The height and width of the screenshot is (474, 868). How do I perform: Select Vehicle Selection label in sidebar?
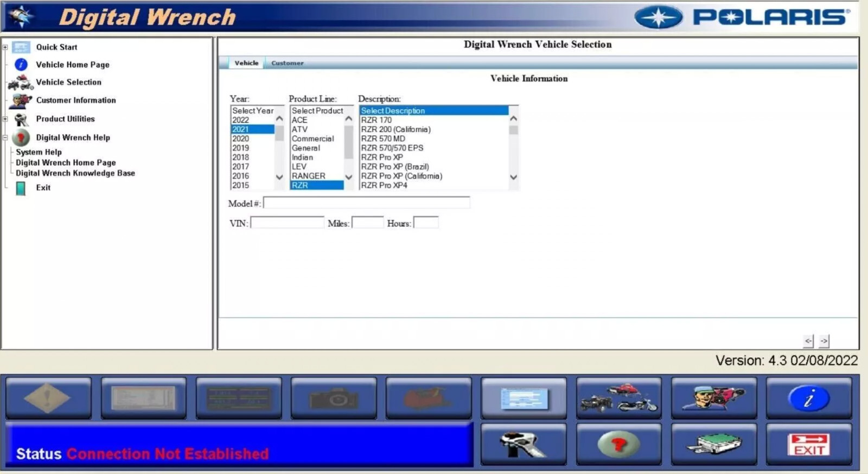pos(68,82)
